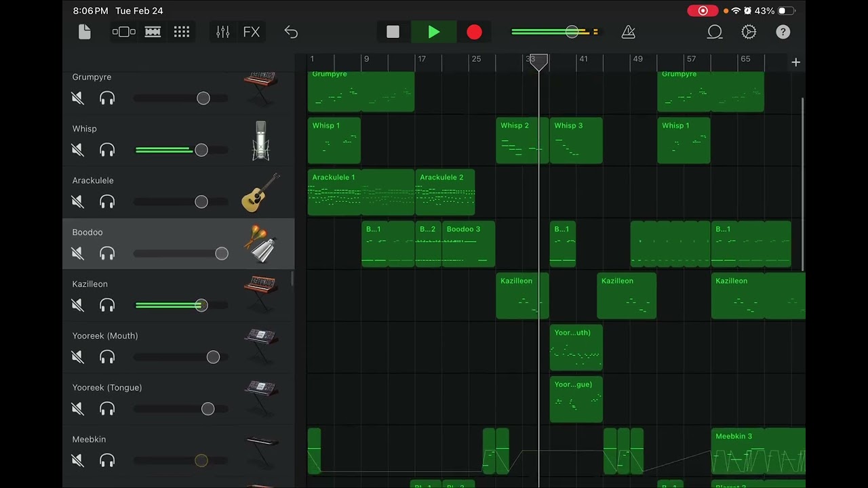Select Meebkin keyboard instrument icon

point(261,451)
